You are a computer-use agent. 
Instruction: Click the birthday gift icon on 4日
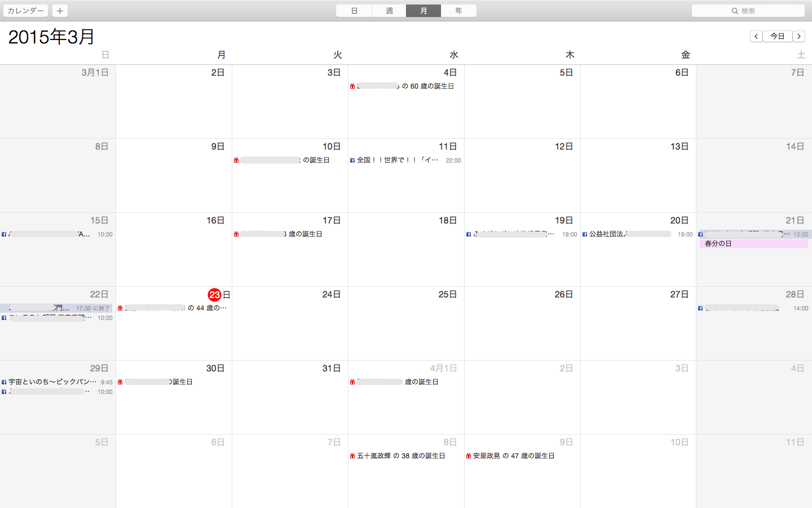[x=352, y=86]
